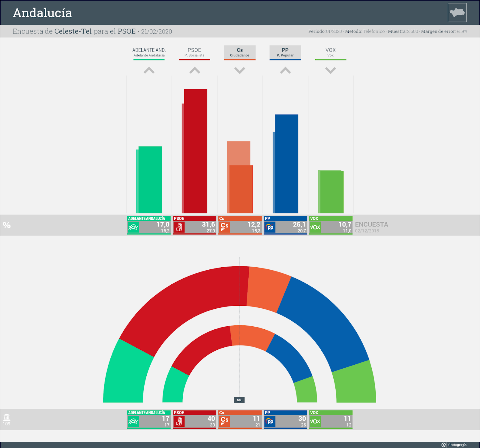Viewport: 480px width, 448px height.
Task: Click the blue PP bar in chart
Action: click(286, 164)
